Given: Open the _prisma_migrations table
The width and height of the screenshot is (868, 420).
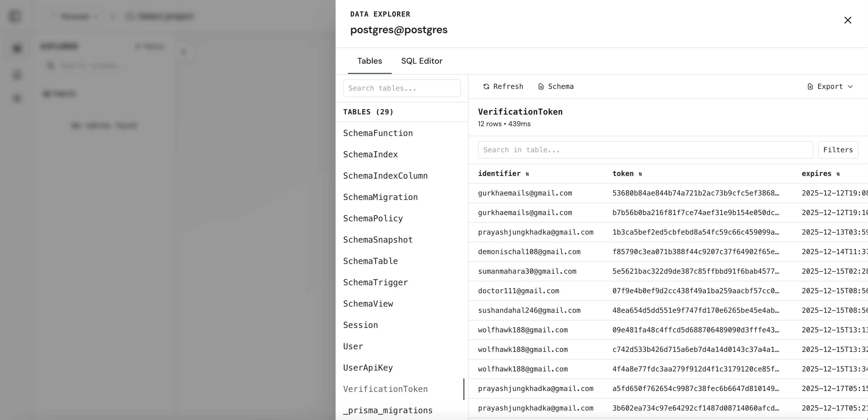Looking at the screenshot, I should pos(388,411).
